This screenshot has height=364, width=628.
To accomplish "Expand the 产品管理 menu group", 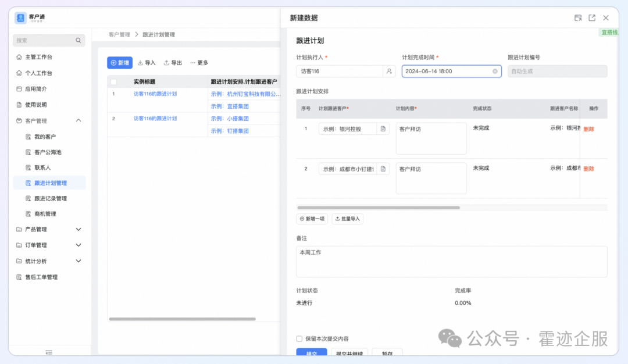I will point(78,230).
